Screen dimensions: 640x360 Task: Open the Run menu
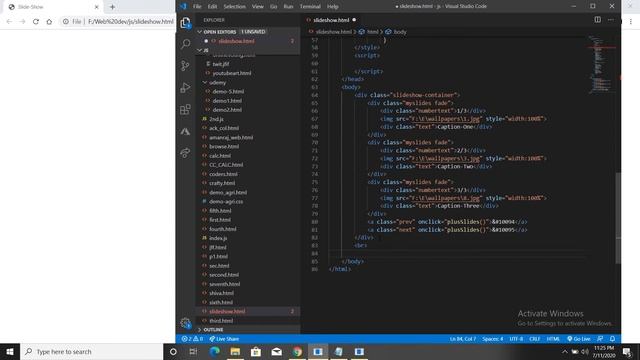(x=288, y=7)
